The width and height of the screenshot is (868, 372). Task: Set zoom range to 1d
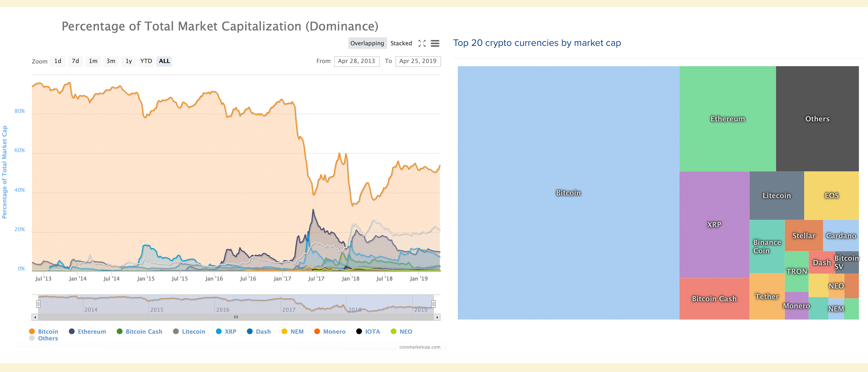click(x=58, y=61)
